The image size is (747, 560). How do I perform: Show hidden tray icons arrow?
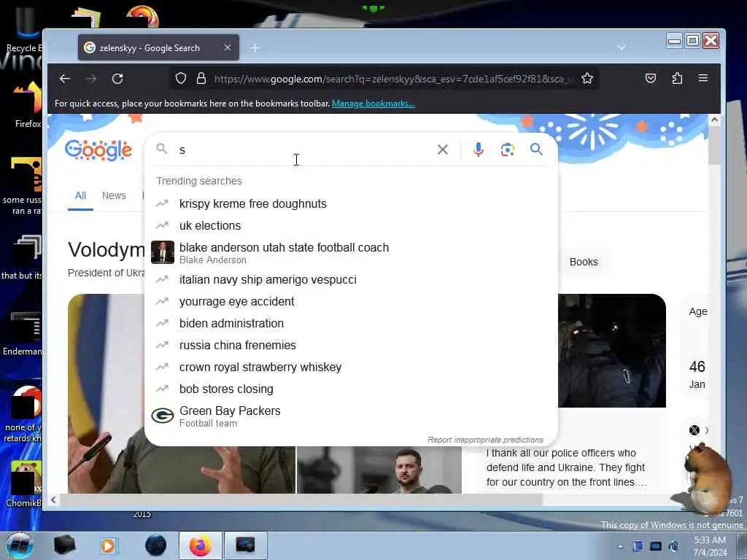pyautogui.click(x=620, y=546)
